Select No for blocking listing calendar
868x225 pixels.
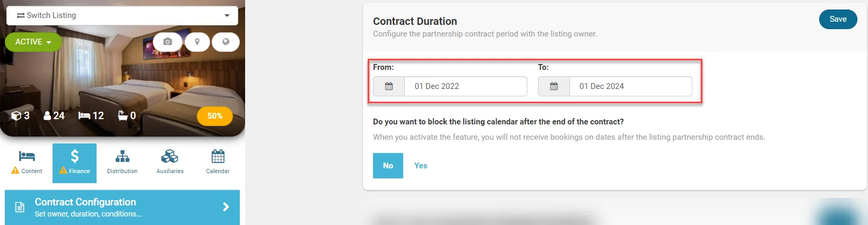click(x=388, y=166)
